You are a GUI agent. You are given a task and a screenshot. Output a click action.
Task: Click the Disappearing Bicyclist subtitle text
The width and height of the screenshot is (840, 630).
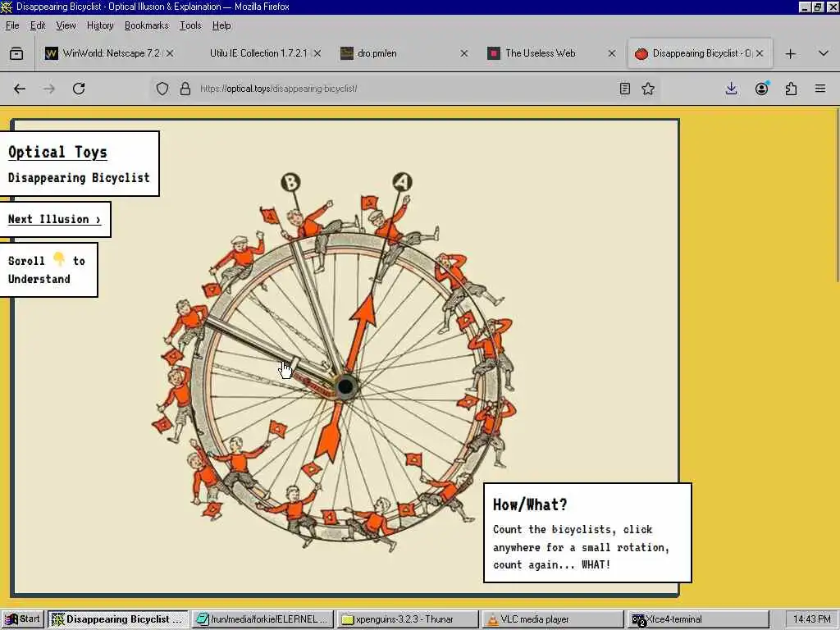[79, 178]
